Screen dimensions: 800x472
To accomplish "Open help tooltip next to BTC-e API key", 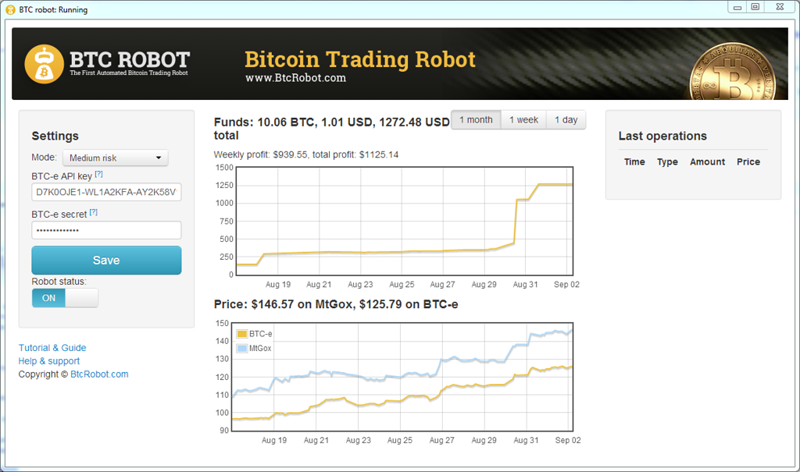I will (x=99, y=174).
